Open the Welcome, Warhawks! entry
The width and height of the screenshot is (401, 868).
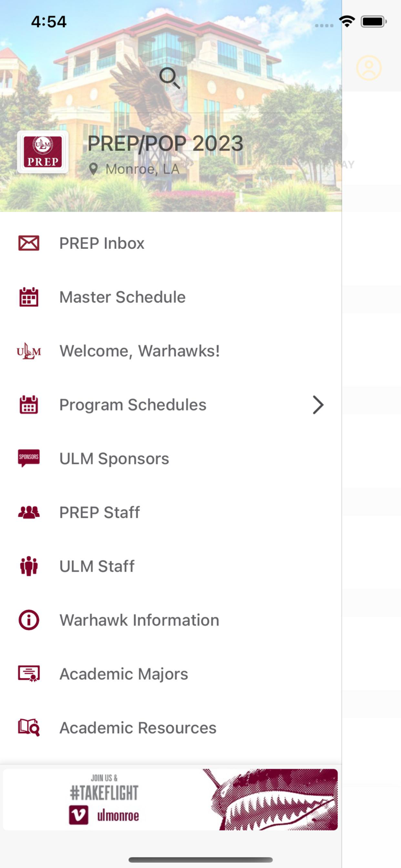click(x=139, y=351)
